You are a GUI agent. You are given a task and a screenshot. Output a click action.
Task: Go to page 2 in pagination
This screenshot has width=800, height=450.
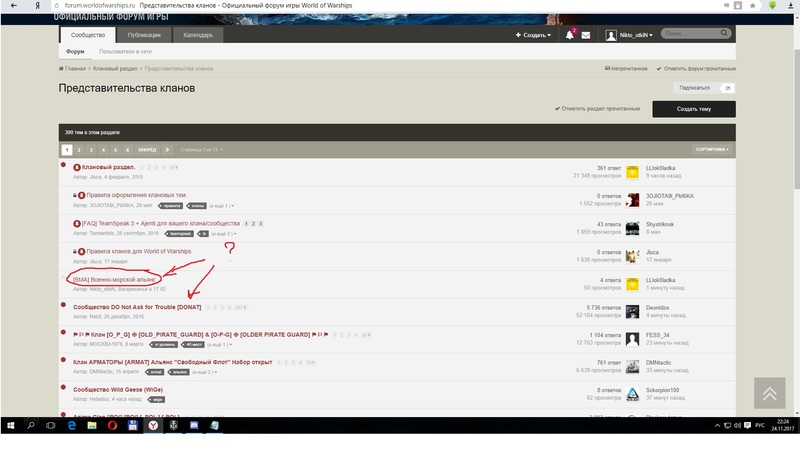click(79, 149)
